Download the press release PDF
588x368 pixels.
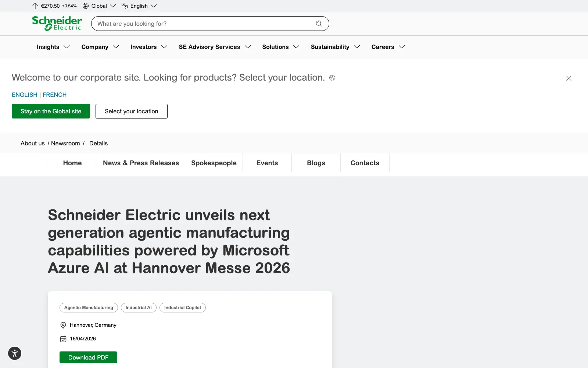pyautogui.click(x=88, y=357)
